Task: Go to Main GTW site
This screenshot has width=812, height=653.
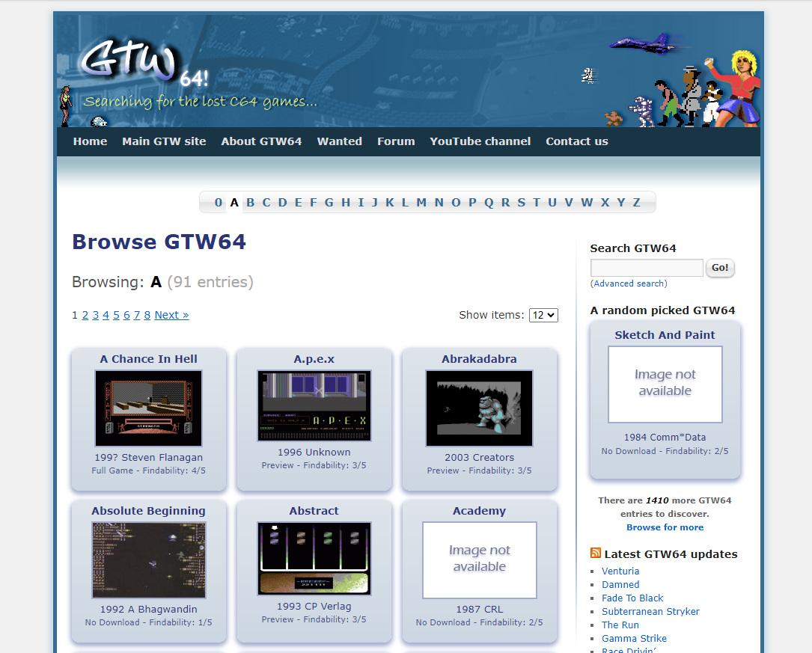Action: pyautogui.click(x=164, y=141)
